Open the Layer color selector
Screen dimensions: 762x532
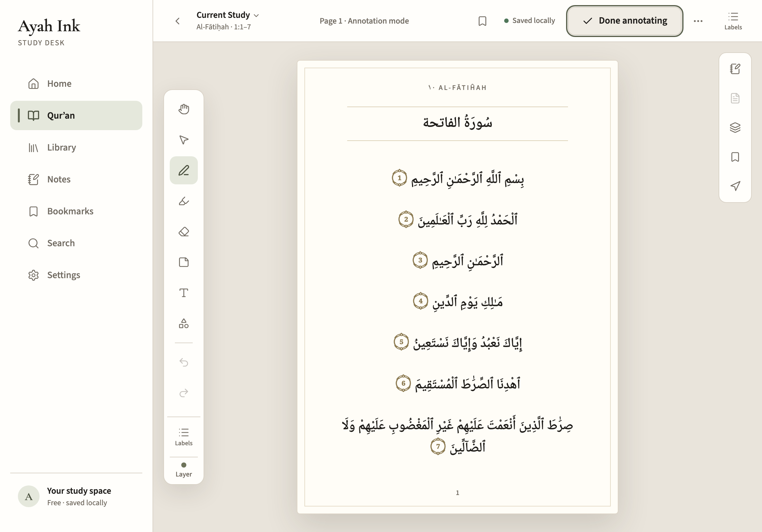(x=183, y=469)
